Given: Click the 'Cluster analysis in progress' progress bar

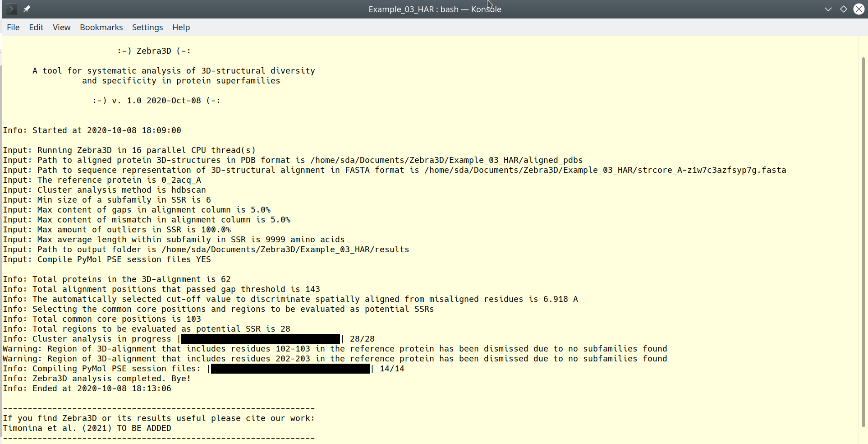Looking at the screenshot, I should (x=261, y=339).
